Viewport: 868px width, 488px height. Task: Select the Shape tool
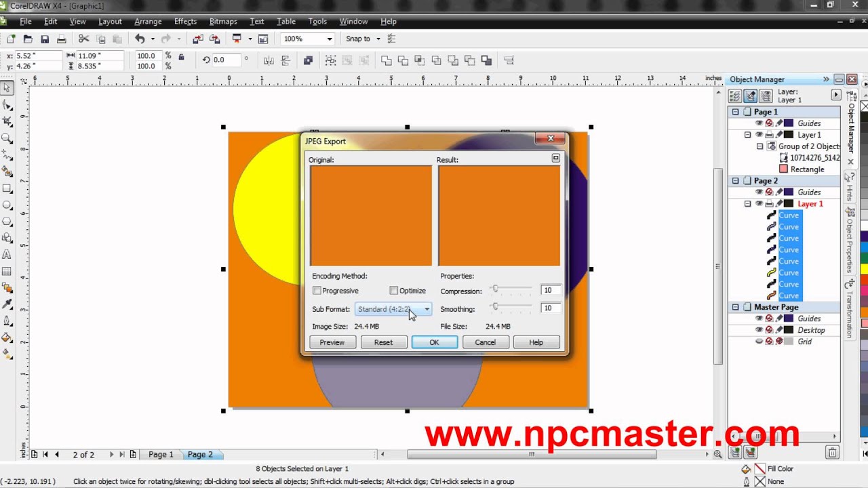tap(7, 105)
